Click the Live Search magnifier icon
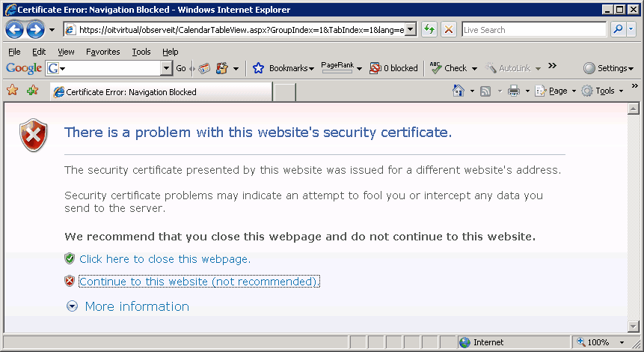This screenshot has width=644, height=352. pos(618,30)
